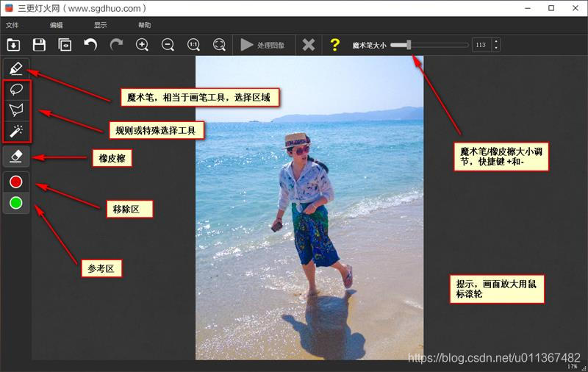The width and height of the screenshot is (588, 372).
Task: Open the 文件 menu
Action: point(12,25)
